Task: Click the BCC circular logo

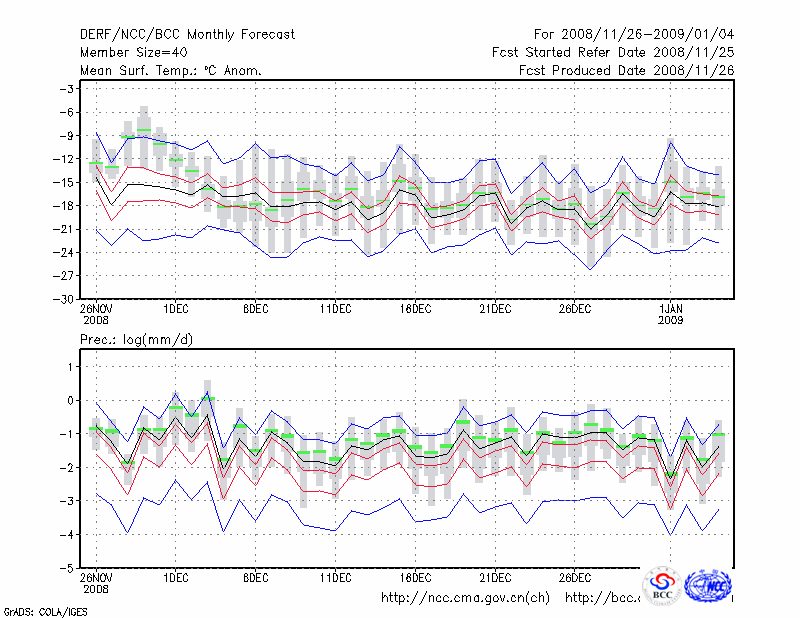Action: click(662, 587)
